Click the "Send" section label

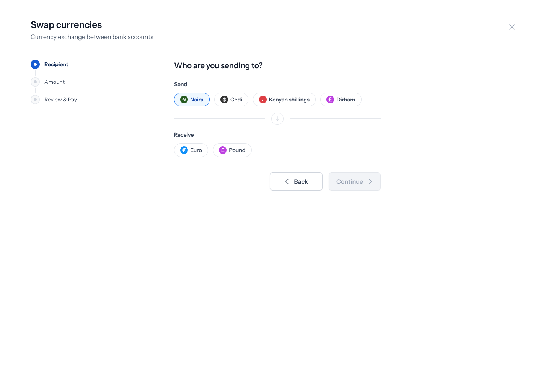point(181,84)
